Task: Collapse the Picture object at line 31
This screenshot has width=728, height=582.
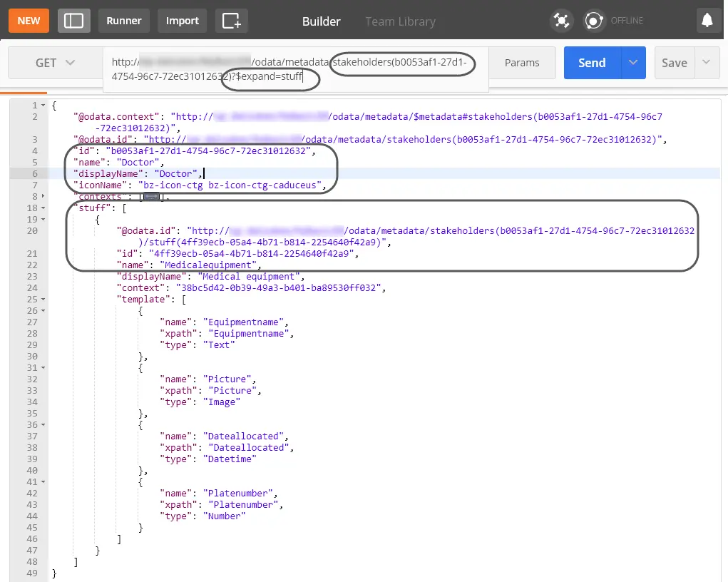Action: pyautogui.click(x=43, y=368)
